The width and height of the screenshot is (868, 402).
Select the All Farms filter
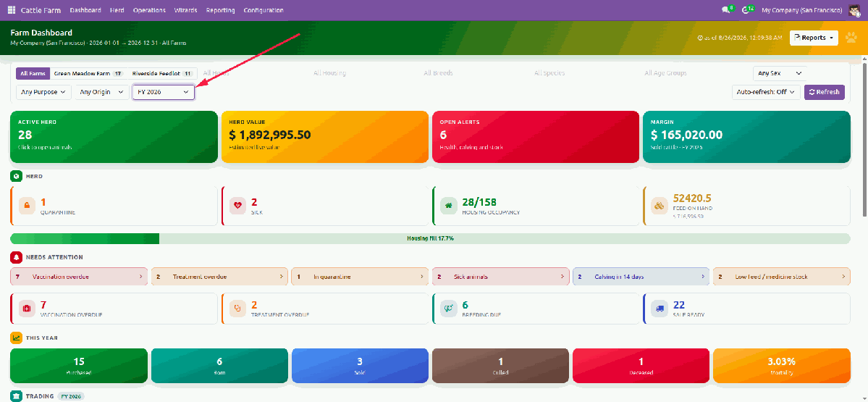(x=33, y=73)
